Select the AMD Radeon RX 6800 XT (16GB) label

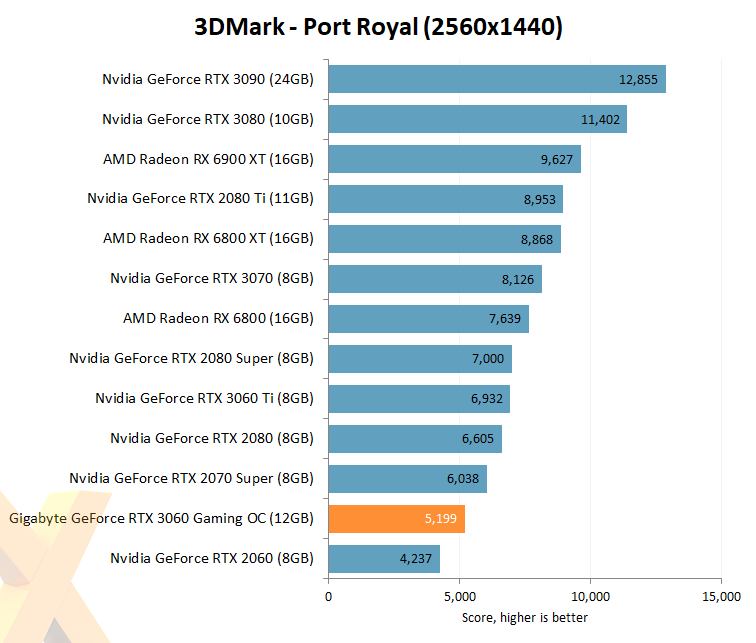[208, 238]
